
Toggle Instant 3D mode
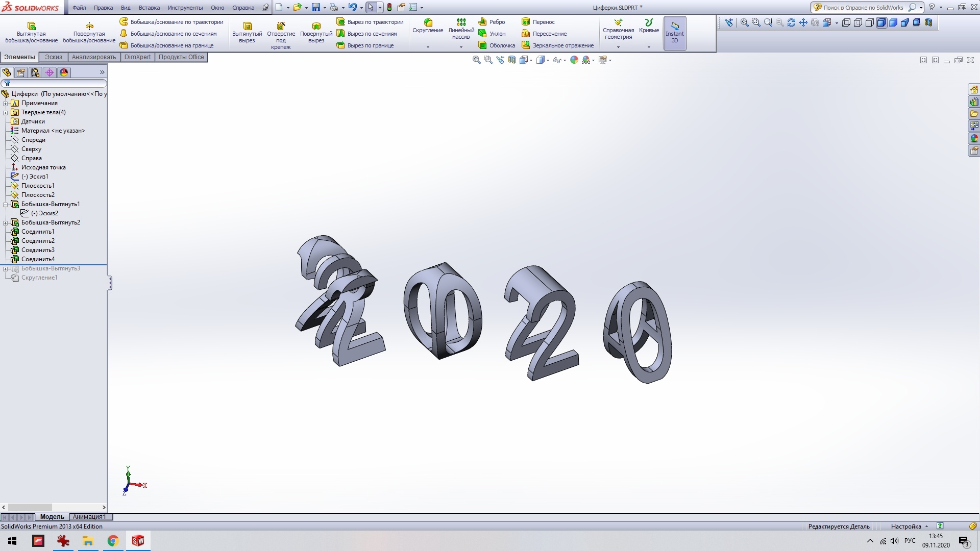pos(675,33)
